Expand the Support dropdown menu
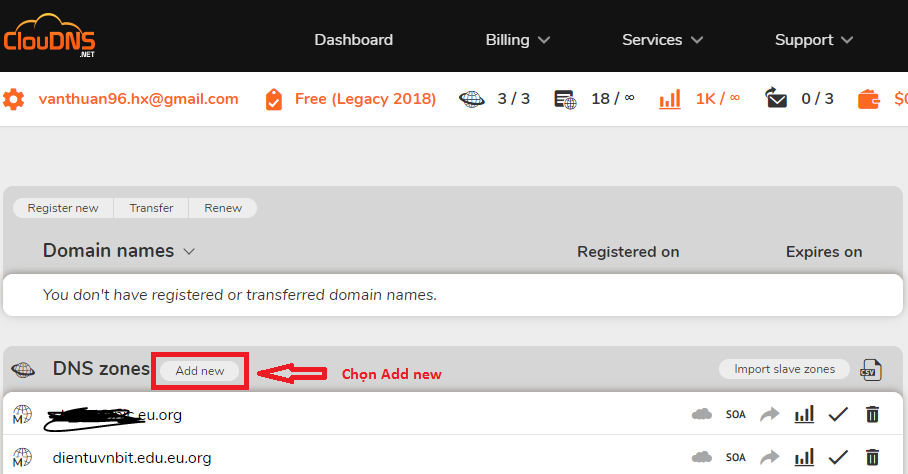Image resolution: width=908 pixels, height=474 pixels. 814,40
